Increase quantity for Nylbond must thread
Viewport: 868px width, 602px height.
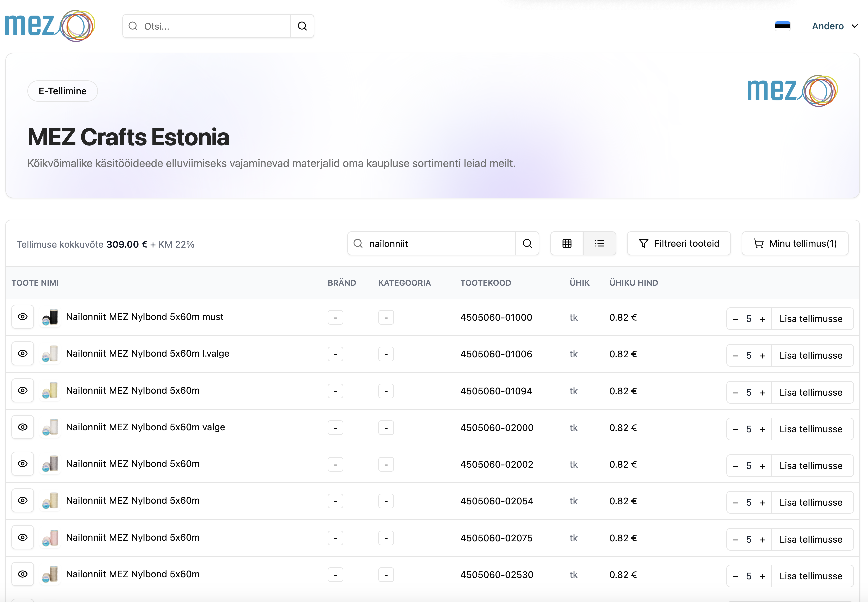point(763,319)
